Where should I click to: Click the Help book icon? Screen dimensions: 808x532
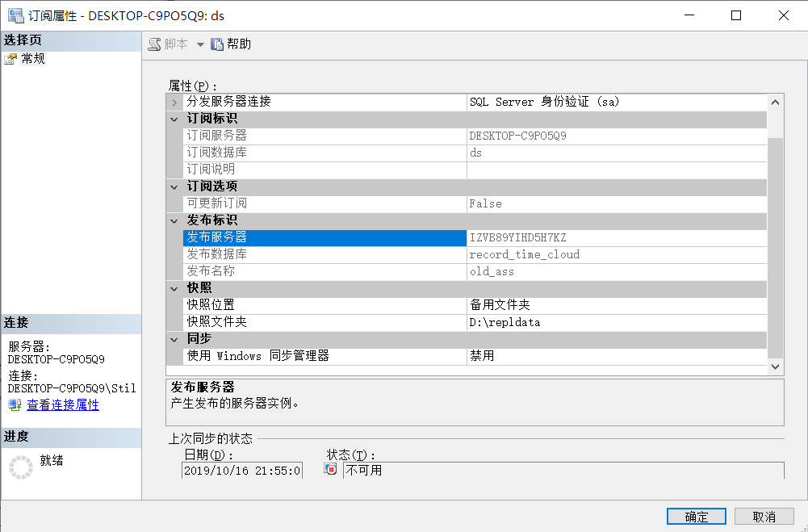pyautogui.click(x=217, y=44)
